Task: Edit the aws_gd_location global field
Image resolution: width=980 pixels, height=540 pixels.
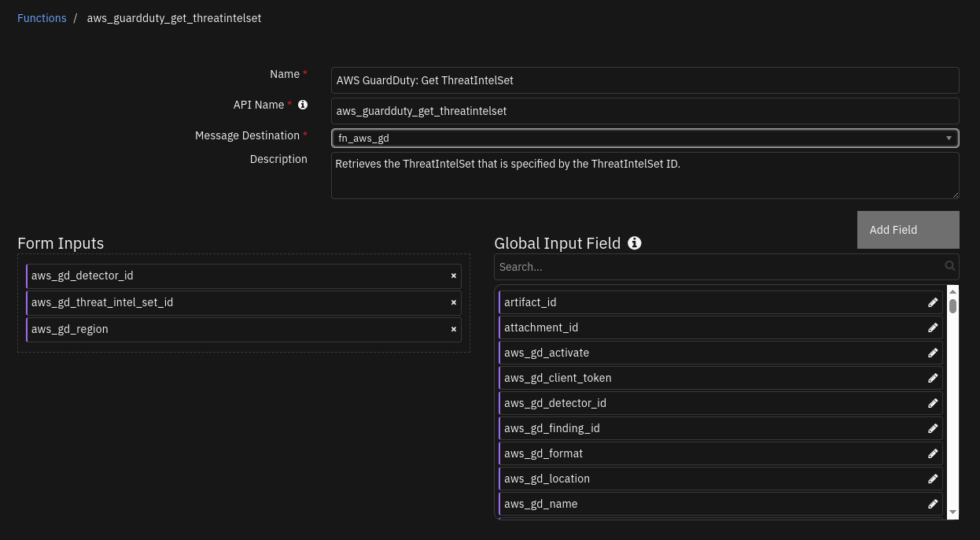Action: [x=933, y=479]
